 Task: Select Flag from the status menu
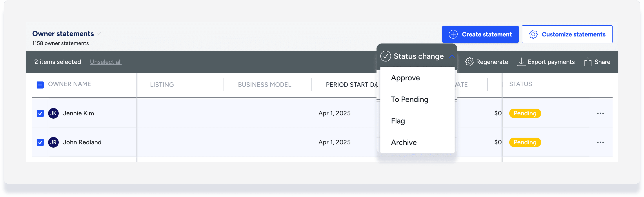398,121
